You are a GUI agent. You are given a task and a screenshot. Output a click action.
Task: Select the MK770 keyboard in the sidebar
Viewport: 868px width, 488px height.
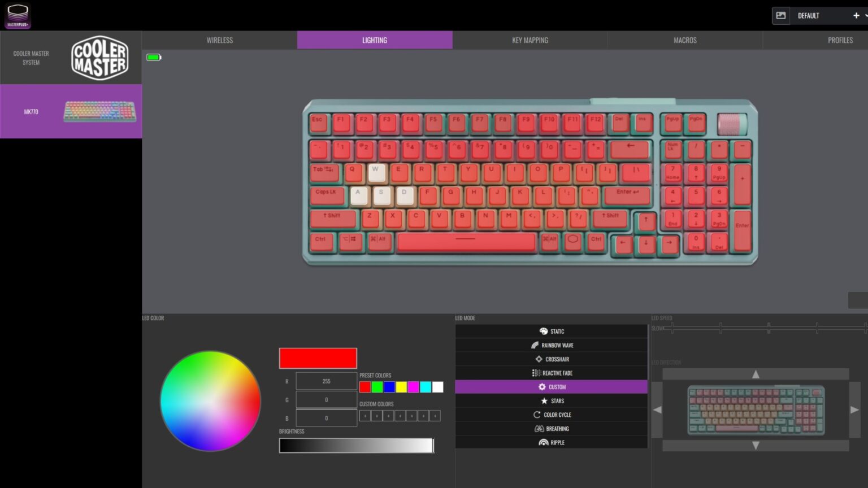click(71, 111)
